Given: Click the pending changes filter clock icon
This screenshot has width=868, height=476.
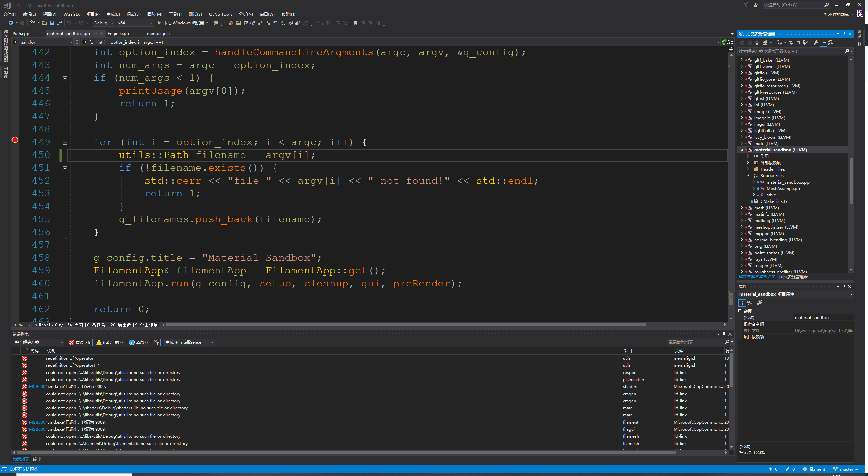Looking at the screenshot, I should click(x=780, y=43).
